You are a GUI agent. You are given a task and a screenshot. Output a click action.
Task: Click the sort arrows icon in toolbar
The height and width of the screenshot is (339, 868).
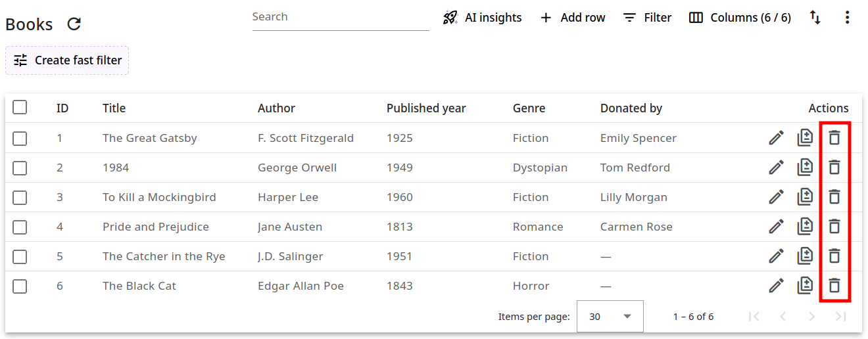pos(815,18)
